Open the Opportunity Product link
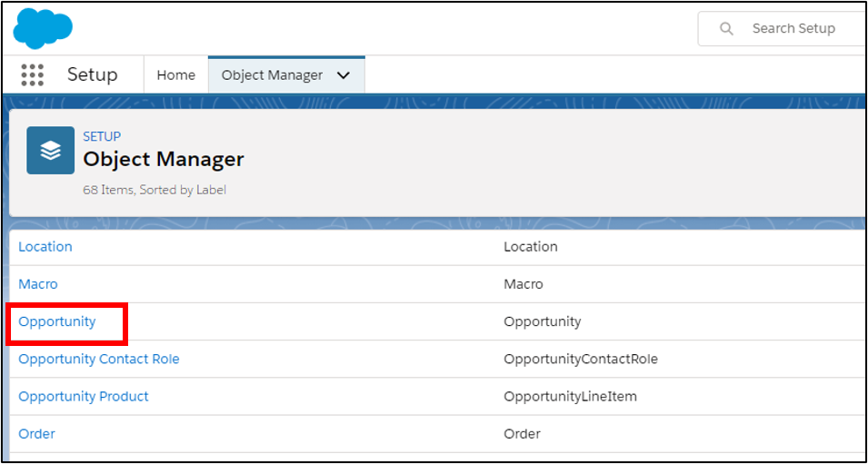 (x=84, y=397)
